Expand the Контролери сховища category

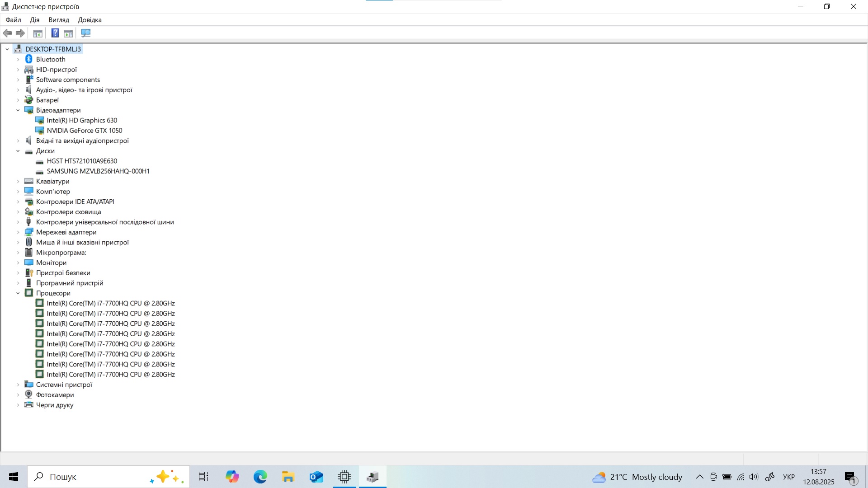18,212
